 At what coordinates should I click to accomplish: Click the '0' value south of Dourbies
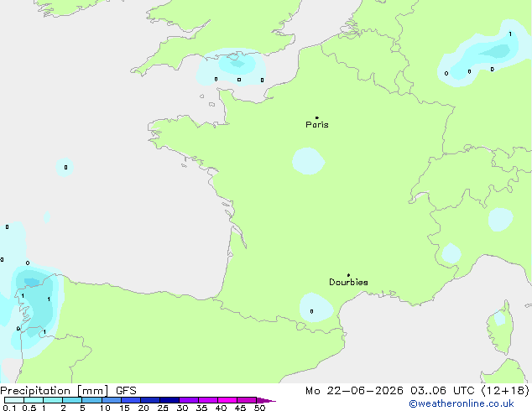click(x=312, y=311)
